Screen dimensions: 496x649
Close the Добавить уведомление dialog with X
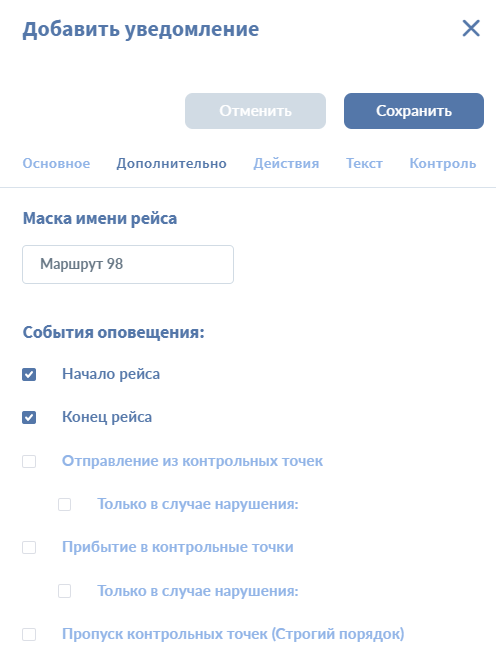pyautogui.click(x=471, y=29)
